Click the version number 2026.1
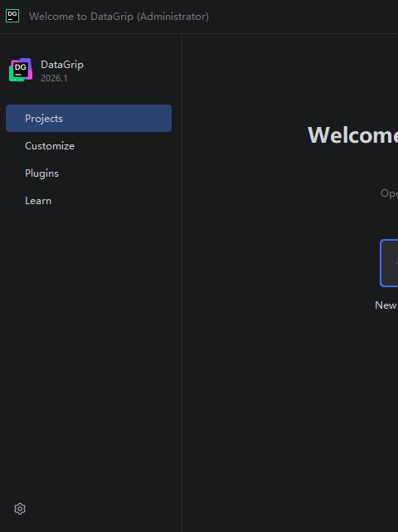This screenshot has height=532, width=398. pos(54,78)
